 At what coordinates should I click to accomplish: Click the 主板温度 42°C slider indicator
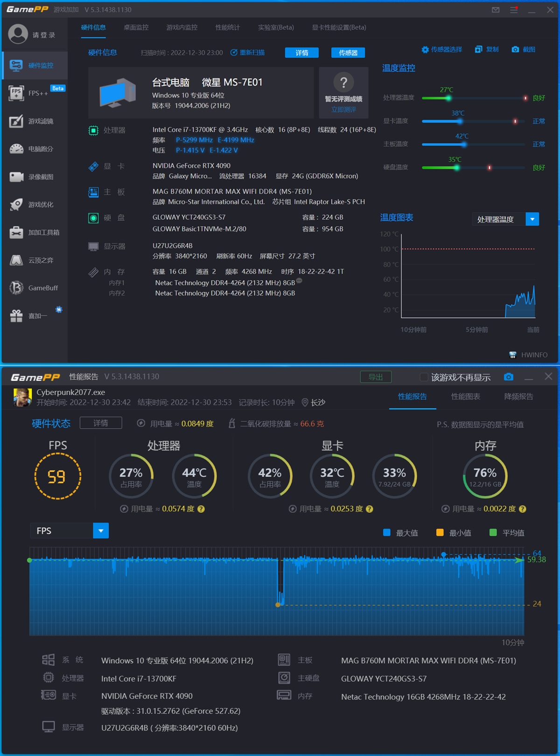click(x=463, y=144)
